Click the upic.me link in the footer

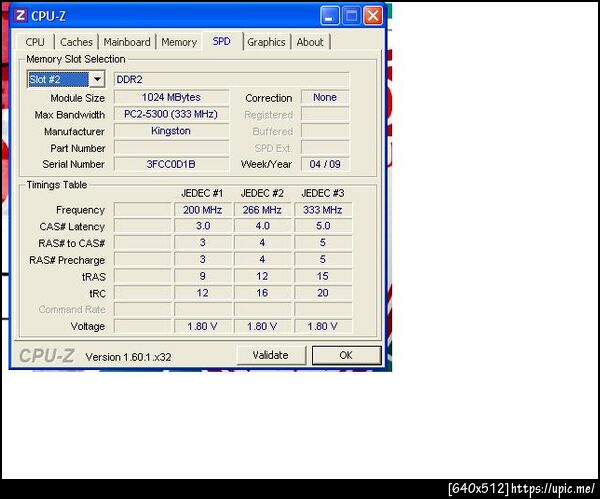coord(553,489)
